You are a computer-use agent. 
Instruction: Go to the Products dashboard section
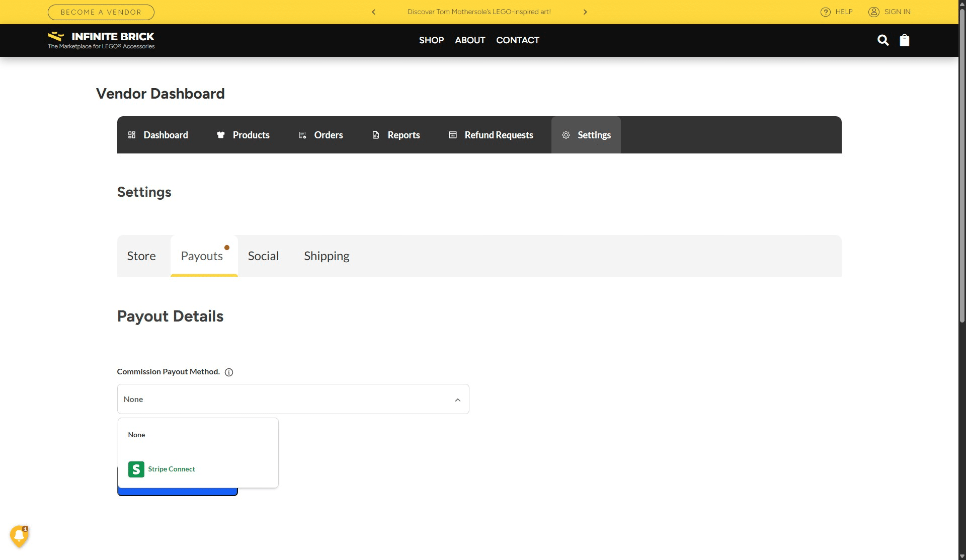point(243,135)
